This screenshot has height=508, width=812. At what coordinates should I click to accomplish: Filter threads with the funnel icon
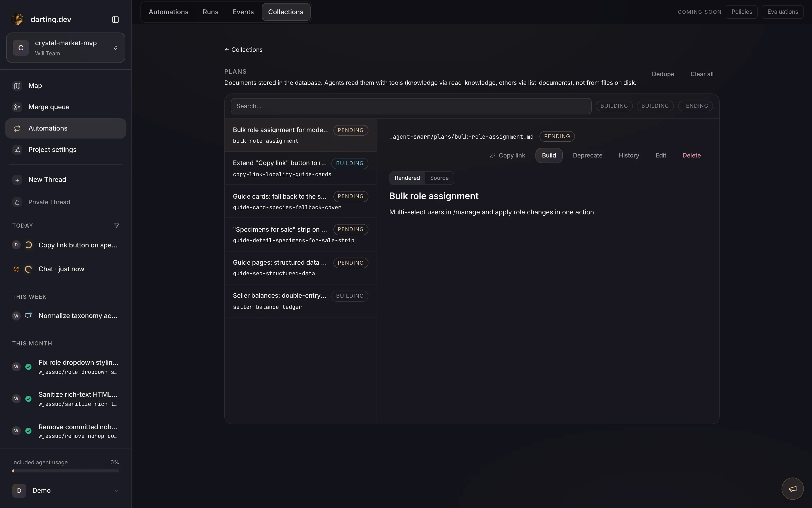[x=116, y=226]
